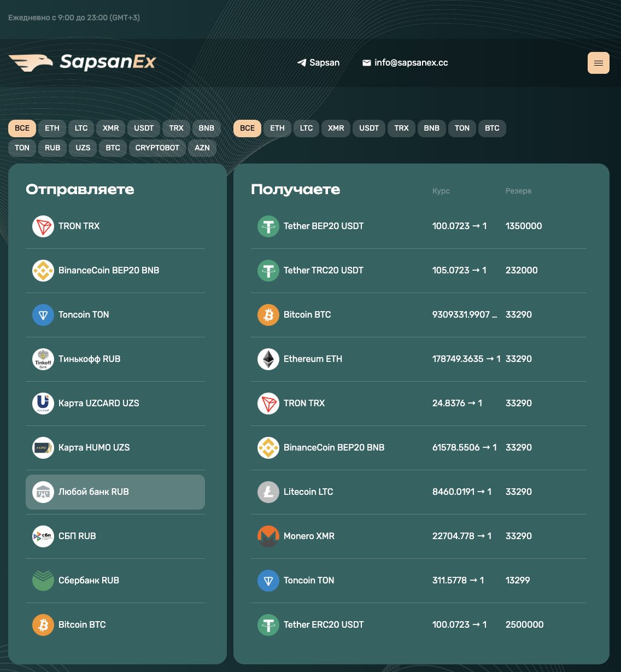The height and width of the screenshot is (672, 621).
Task: Click rate 24.8376 → 1
Action: coord(457,404)
